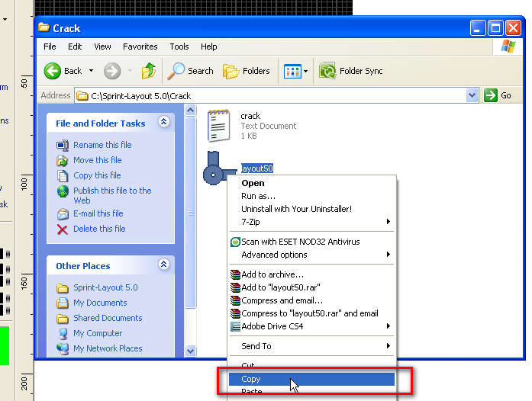Select Uninstall with Your Uninstaller!
The image size is (532, 401).
tap(312, 209)
